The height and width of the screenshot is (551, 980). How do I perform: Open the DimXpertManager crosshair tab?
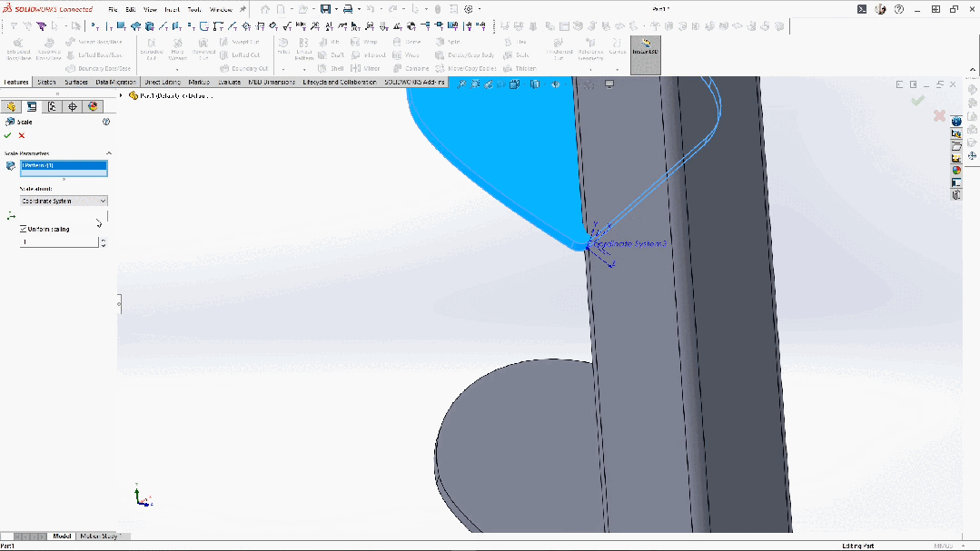73,106
